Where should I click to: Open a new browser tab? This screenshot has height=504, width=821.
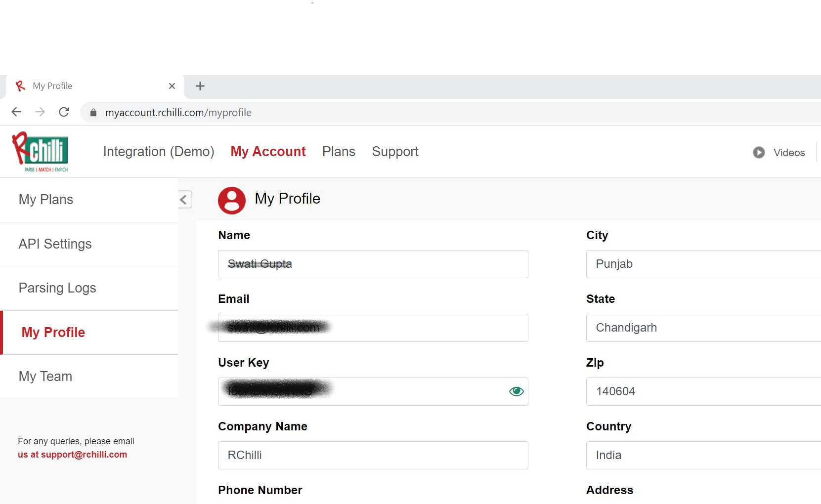coord(200,86)
